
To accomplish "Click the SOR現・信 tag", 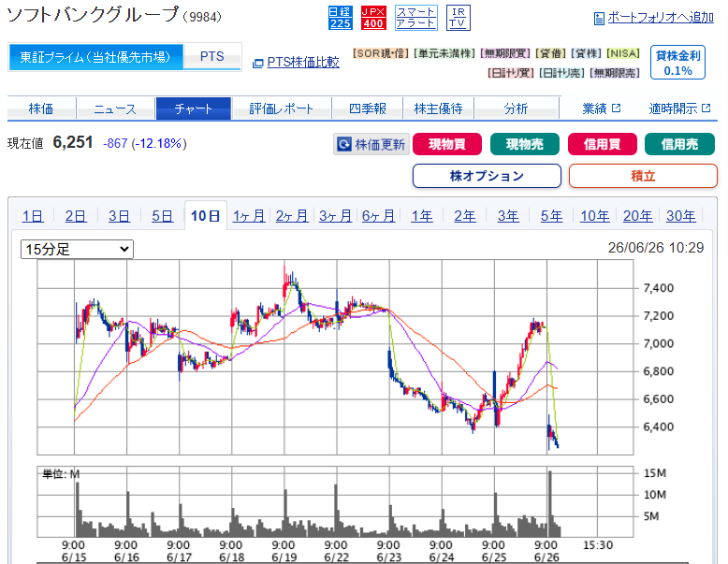I will click(381, 54).
